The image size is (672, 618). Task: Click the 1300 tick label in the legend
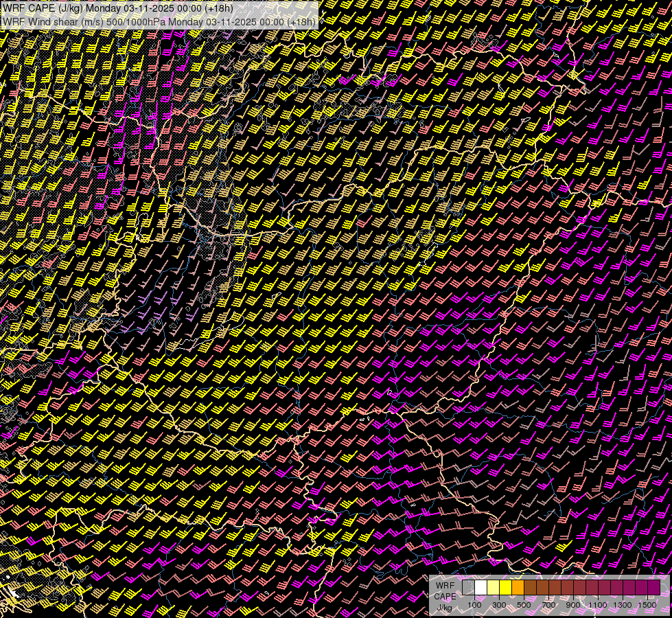tap(623, 605)
